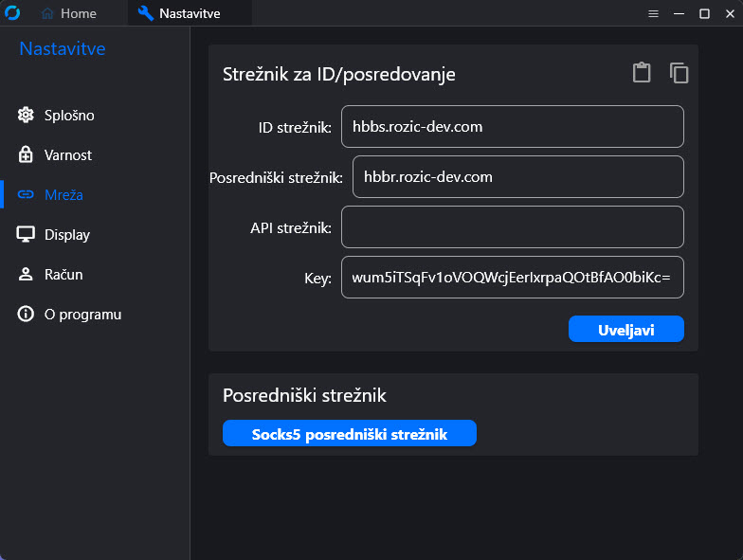Click into the Posredniški strežnik address field
743x560 pixels.
tap(517, 176)
